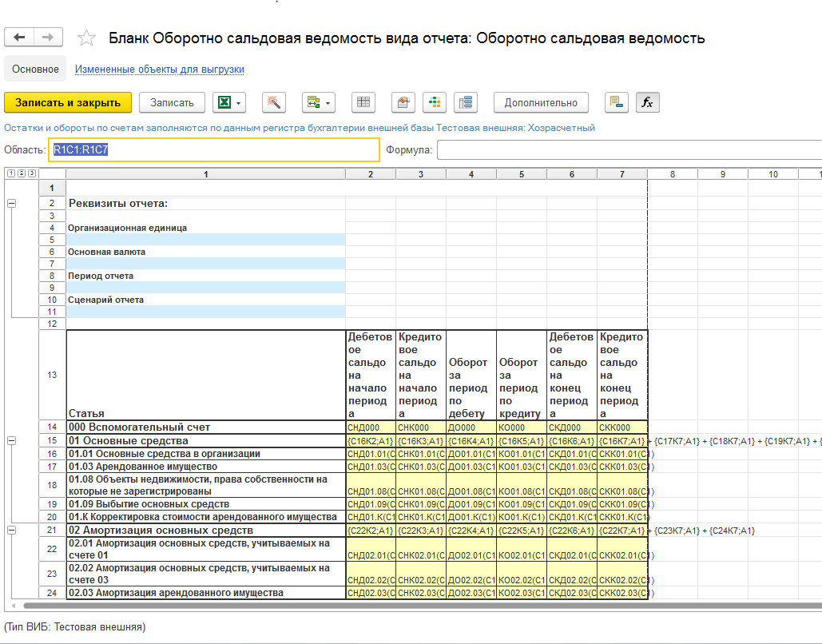Click Основная валюта label cell
Viewport: 822px width, 644px height.
pyautogui.click(x=205, y=252)
